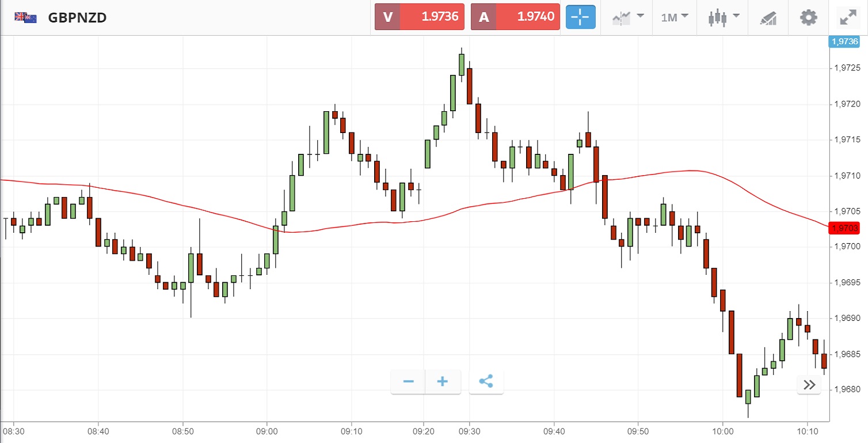The image size is (868, 443).
Task: Click the share chart icon
Action: coord(486,381)
